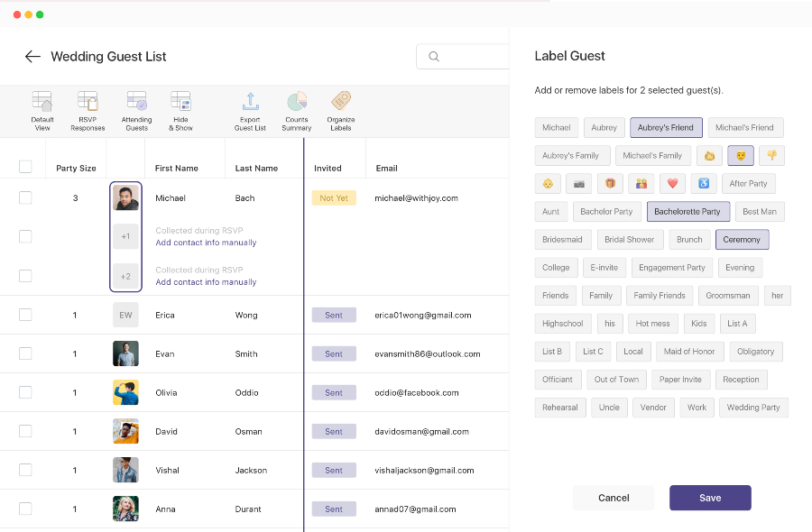Select the baby emoji label

click(x=548, y=183)
